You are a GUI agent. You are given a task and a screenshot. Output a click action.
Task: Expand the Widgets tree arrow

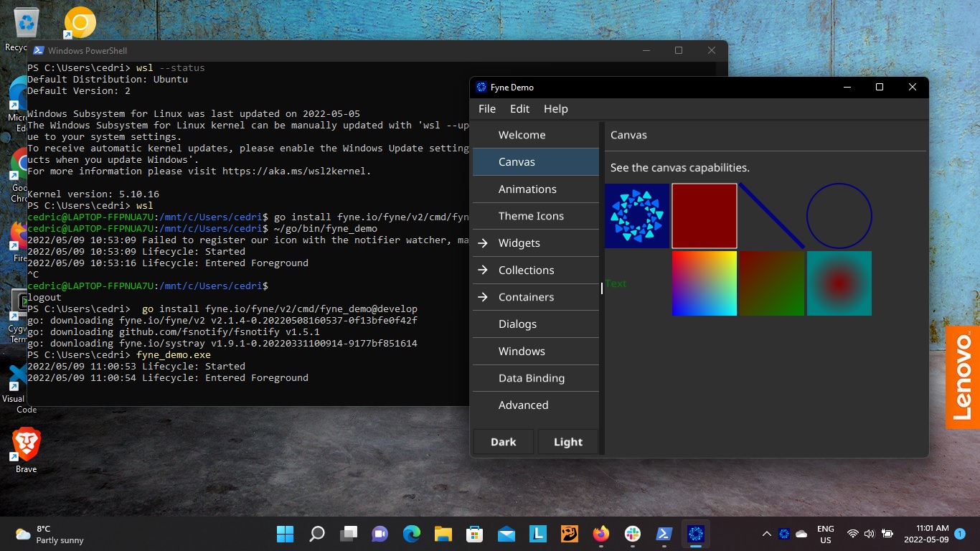click(x=483, y=243)
